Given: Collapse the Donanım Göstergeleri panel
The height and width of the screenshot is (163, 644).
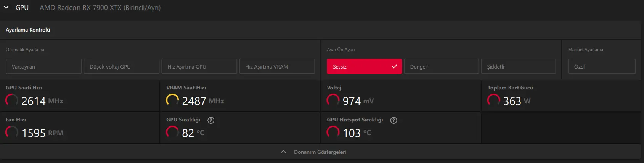Looking at the screenshot, I should (283, 152).
